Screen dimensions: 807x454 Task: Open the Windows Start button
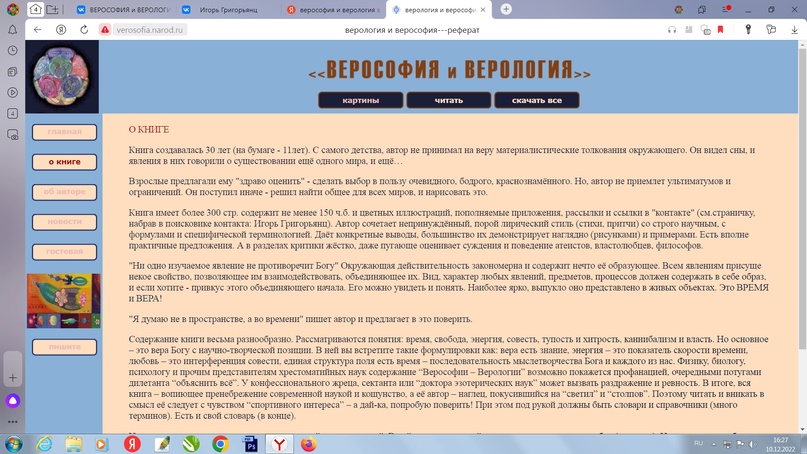(x=14, y=444)
